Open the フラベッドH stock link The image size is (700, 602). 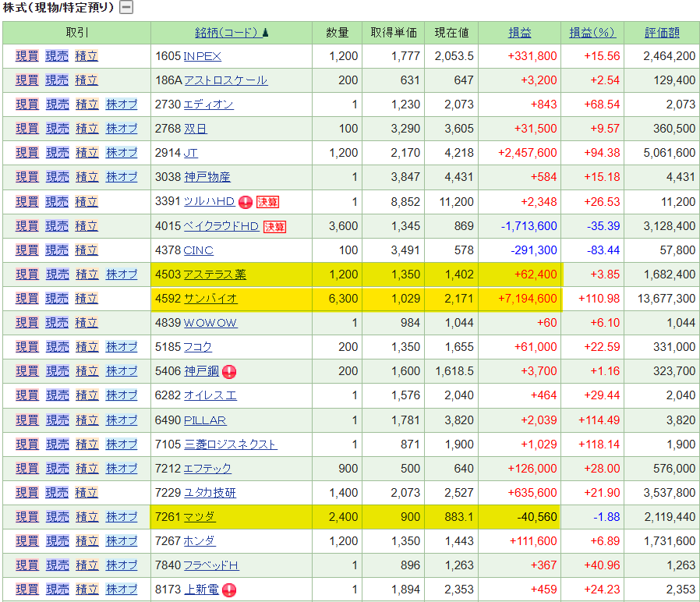click(x=211, y=565)
